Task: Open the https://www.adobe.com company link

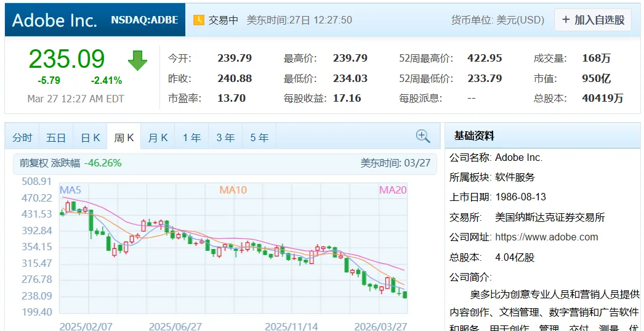Action: point(547,237)
